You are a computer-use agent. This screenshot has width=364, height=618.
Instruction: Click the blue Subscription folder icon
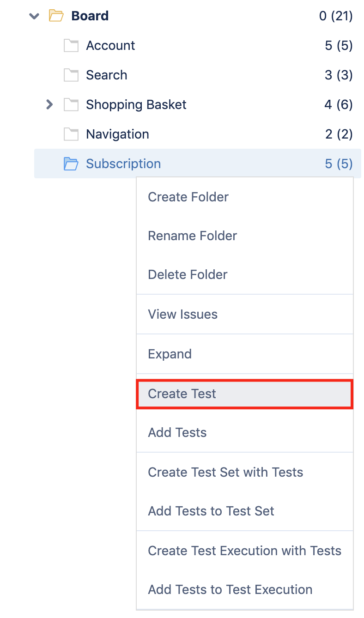[x=71, y=164]
